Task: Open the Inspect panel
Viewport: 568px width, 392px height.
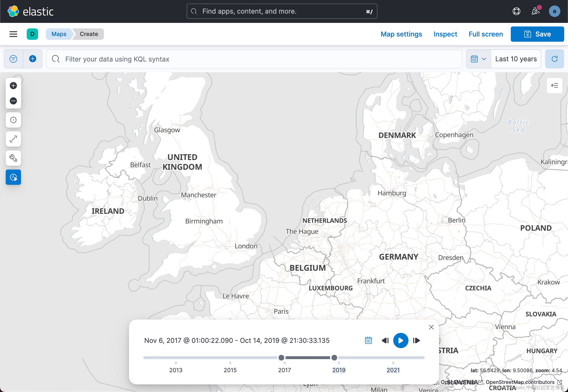Action: 445,34
